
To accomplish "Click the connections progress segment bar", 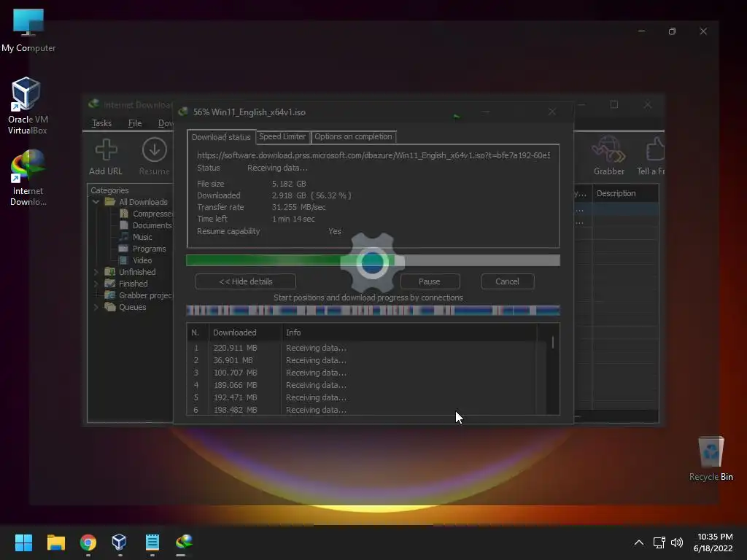I will coord(373,311).
